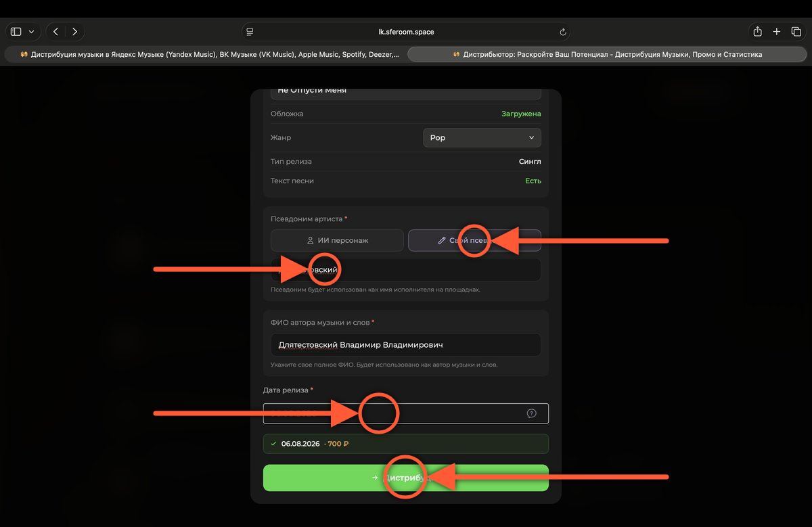Screen dimensions: 812x527
Task: Go back with the browser back arrow
Action: coord(55,32)
